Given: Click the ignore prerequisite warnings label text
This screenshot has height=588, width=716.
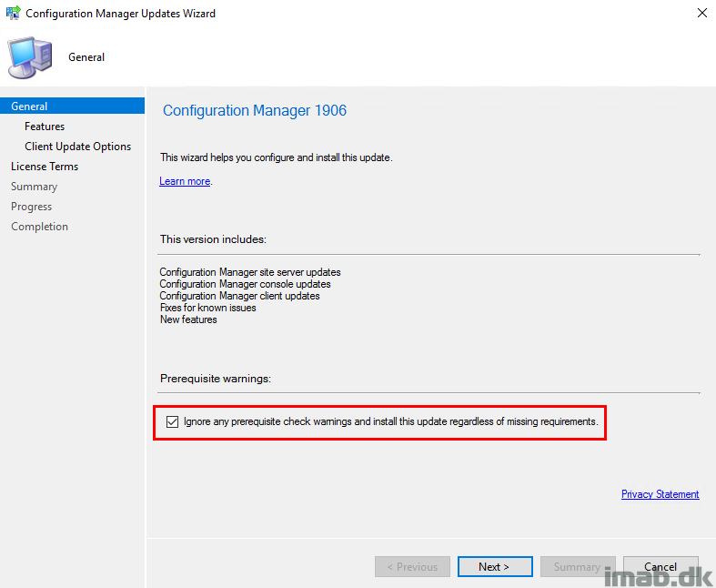Looking at the screenshot, I should [x=391, y=421].
